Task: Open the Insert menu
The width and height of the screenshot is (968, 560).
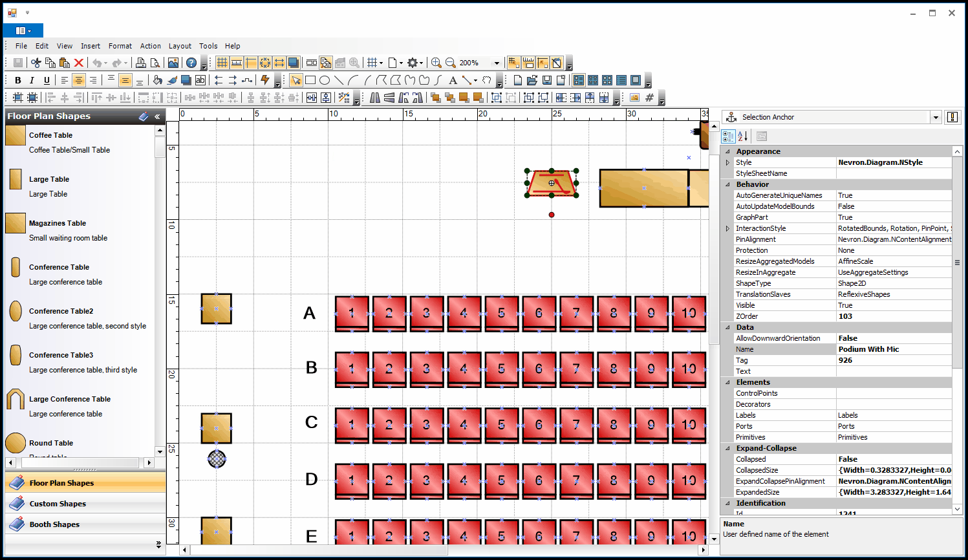Action: [91, 46]
